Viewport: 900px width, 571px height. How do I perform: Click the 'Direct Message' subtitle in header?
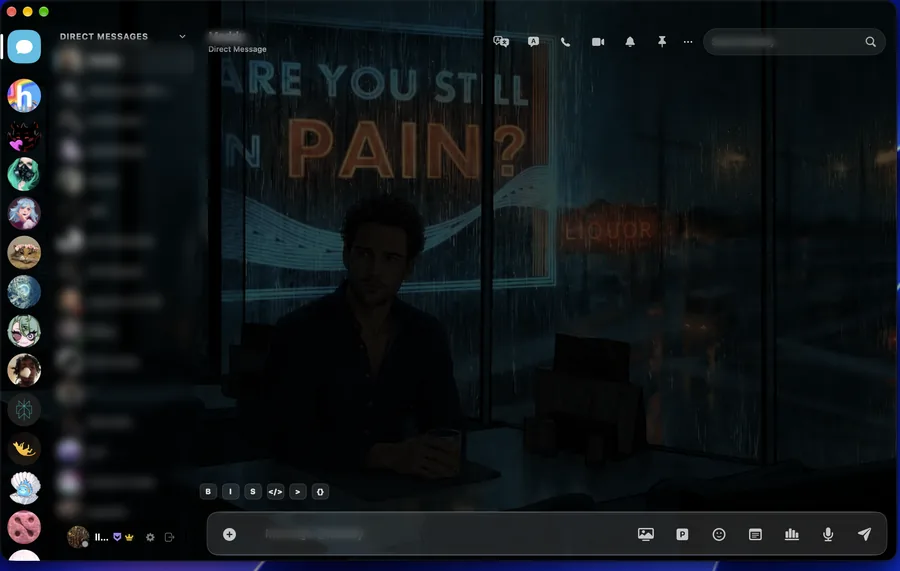[x=237, y=49]
